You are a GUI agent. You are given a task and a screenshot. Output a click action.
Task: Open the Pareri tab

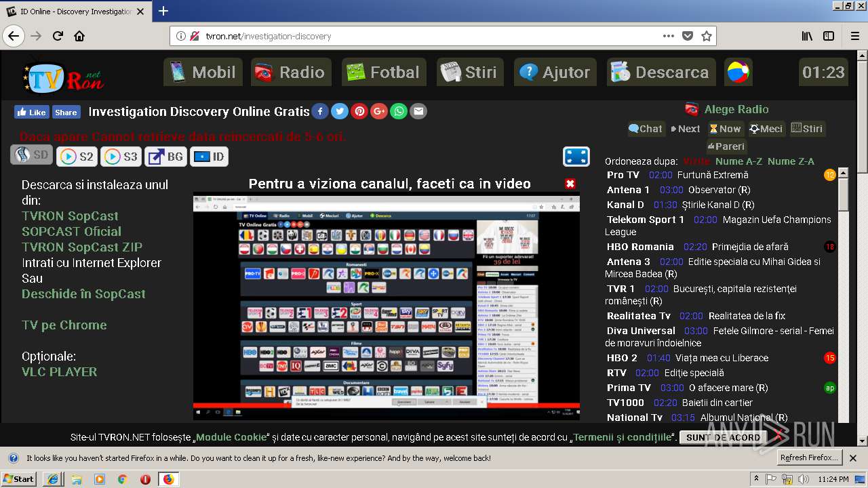tap(726, 146)
